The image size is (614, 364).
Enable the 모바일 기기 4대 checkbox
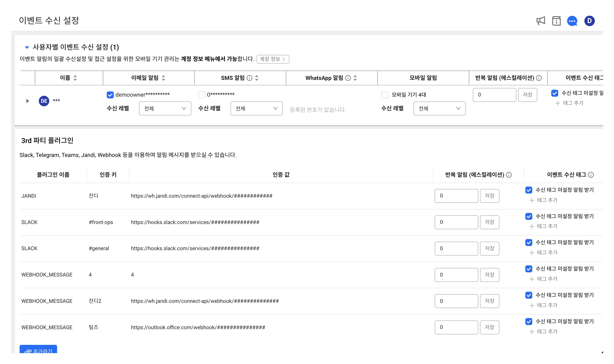(385, 95)
